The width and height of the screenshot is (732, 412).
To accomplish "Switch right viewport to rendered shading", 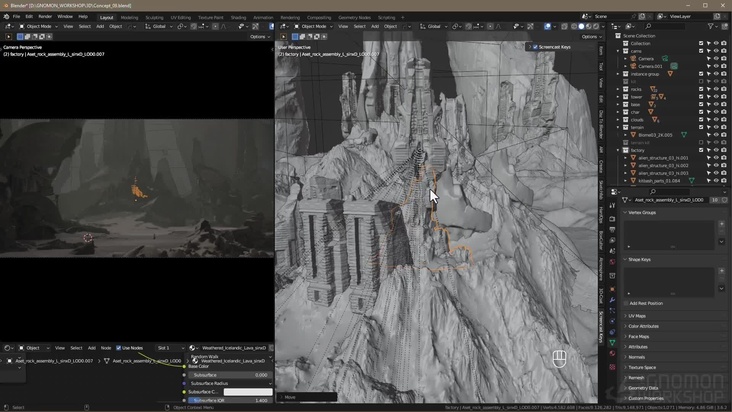I will point(596,27).
